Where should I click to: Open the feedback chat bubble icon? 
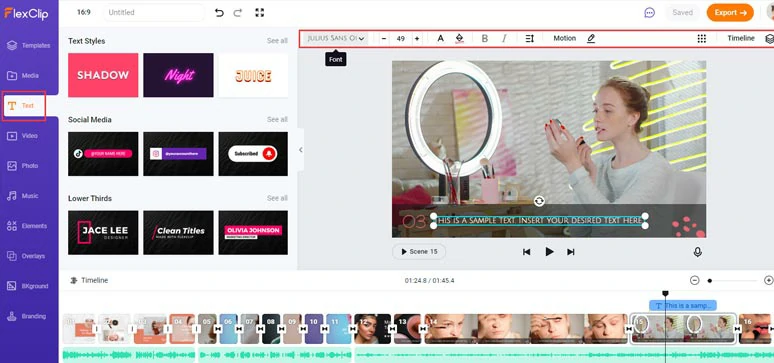(x=650, y=13)
